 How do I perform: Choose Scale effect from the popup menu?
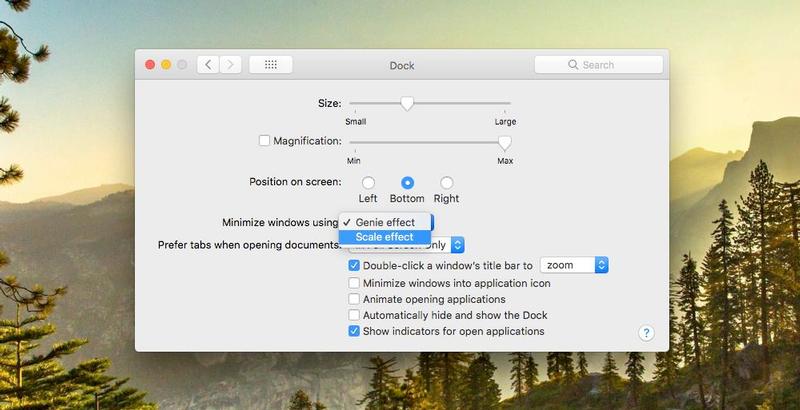pos(385,237)
